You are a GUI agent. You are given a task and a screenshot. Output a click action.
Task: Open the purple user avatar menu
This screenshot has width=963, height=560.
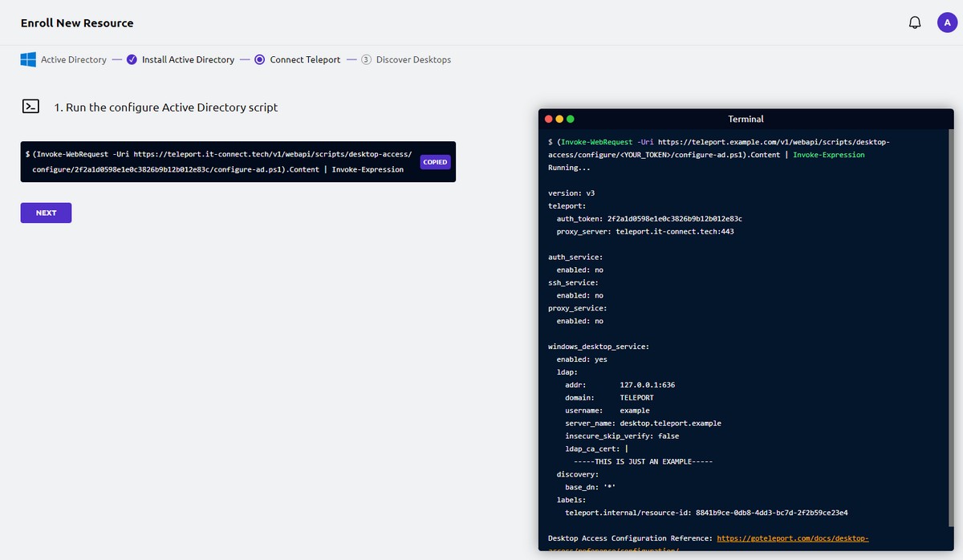point(947,22)
